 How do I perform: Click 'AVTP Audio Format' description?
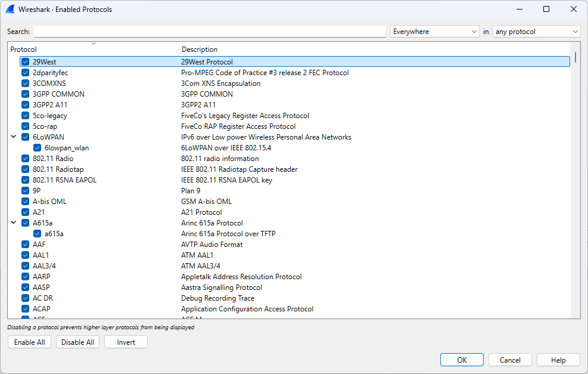pyautogui.click(x=212, y=245)
